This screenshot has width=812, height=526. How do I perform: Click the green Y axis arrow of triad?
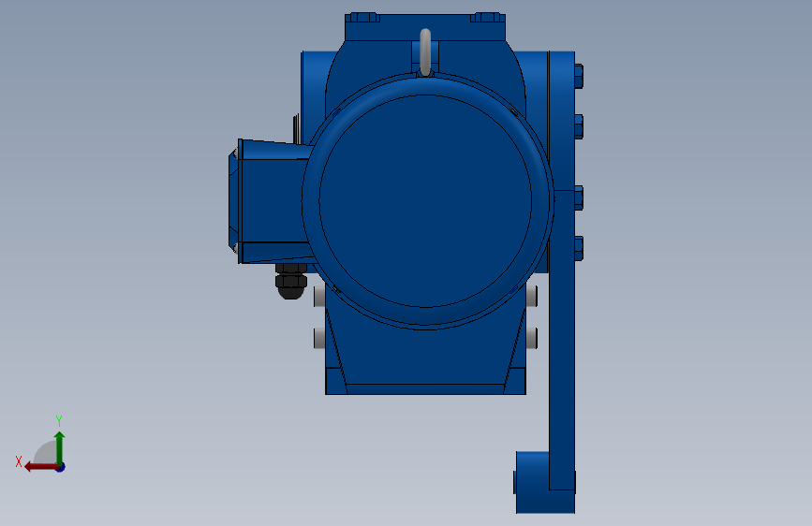point(60,447)
